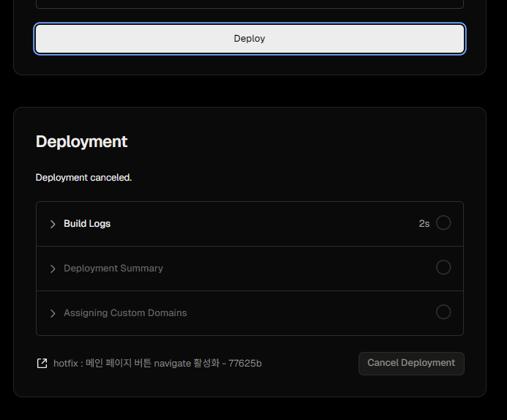Click the Cancel Deployment button
Viewport: 507px width, 420px height.
pos(411,364)
